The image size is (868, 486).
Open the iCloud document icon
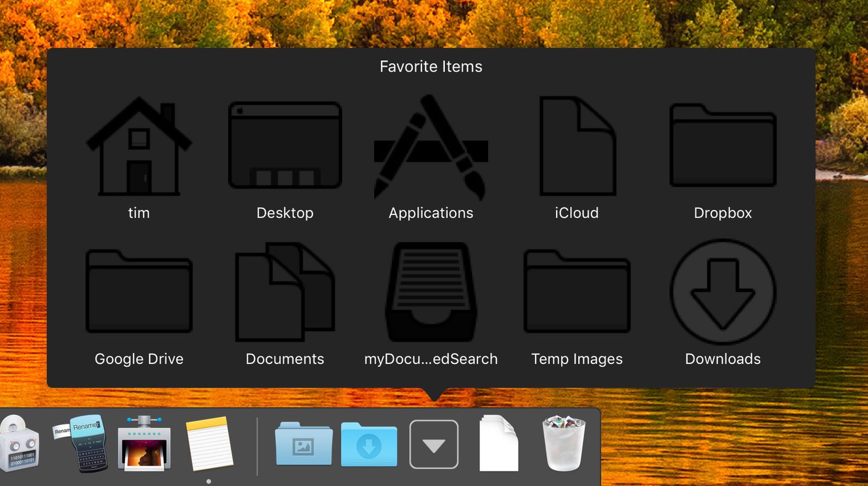[577, 146]
